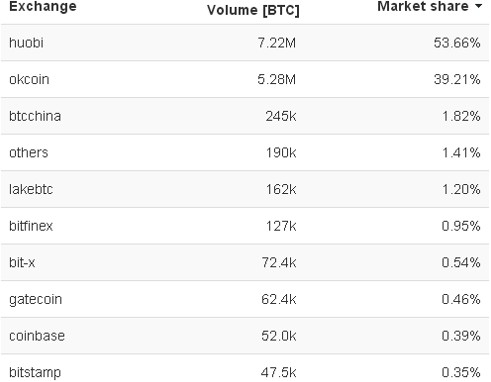Select the okcoin exchange name
The image size is (491, 382).
point(29,79)
